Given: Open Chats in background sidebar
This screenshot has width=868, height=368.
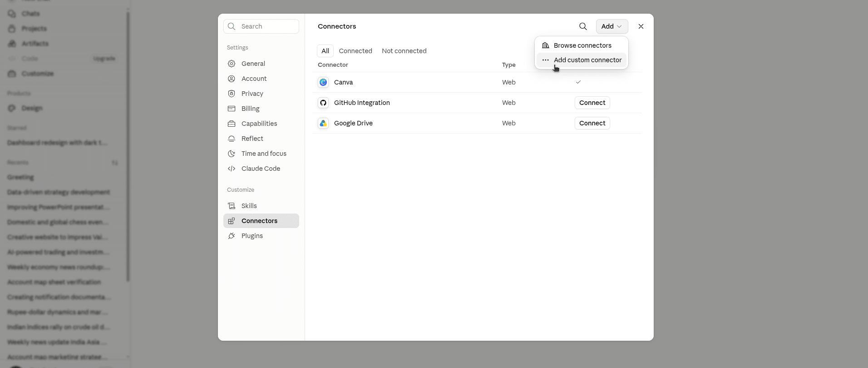Looking at the screenshot, I should (30, 14).
